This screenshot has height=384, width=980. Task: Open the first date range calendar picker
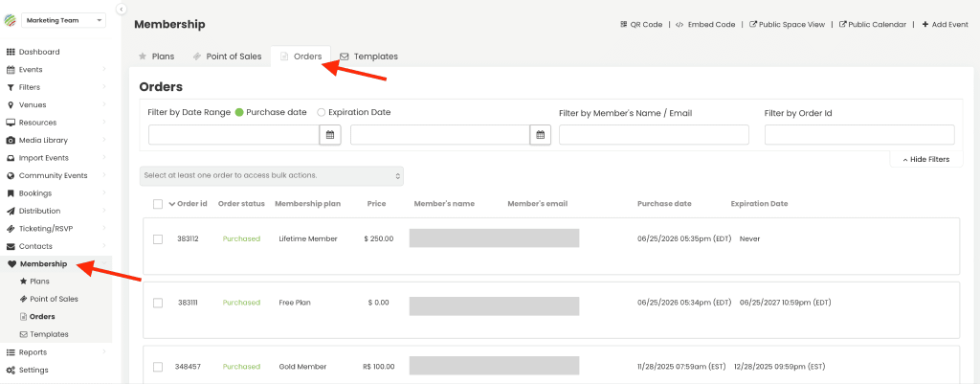[330, 134]
